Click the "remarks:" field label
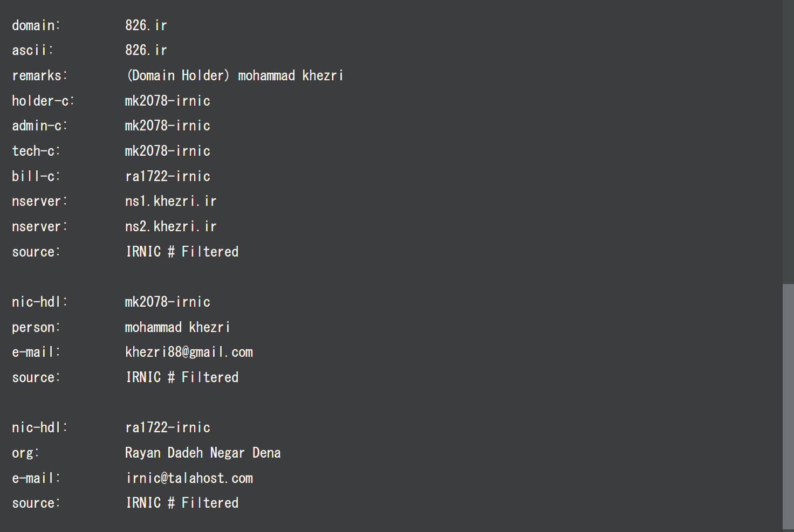This screenshot has height=532, width=794. (39, 75)
